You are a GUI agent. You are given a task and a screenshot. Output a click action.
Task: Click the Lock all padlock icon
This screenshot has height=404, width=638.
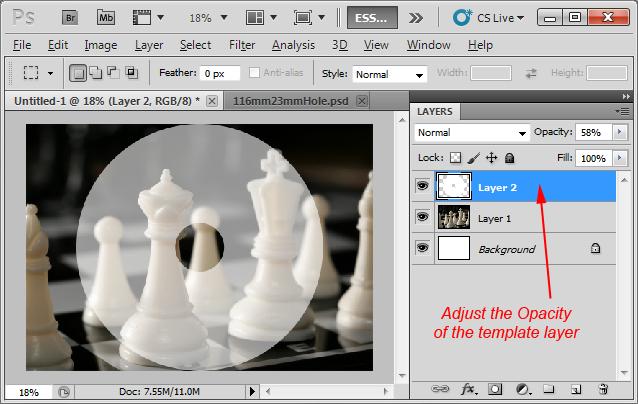point(509,158)
